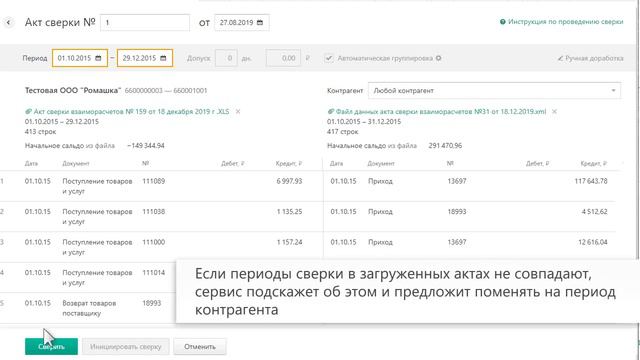Click tolerance amount field 0,00
Screen dimensions: 640x360
283,58
